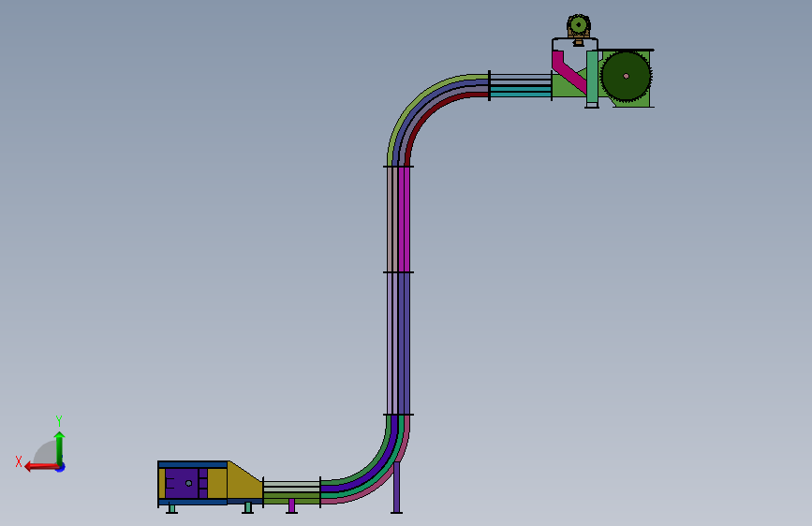Screen dimensions: 812x526
Task: Click the red "X" axis label
Action: 19,461
